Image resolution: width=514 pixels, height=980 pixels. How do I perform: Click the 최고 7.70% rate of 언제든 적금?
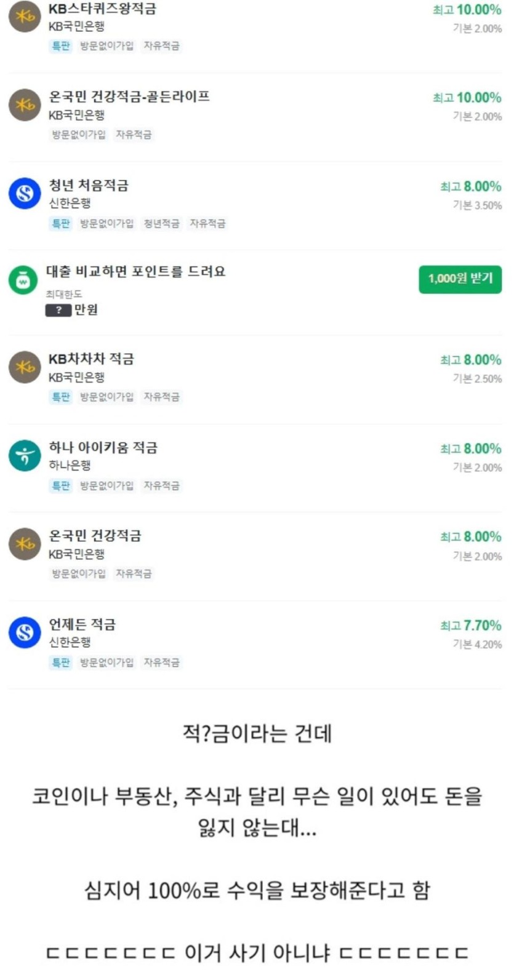click(x=470, y=626)
